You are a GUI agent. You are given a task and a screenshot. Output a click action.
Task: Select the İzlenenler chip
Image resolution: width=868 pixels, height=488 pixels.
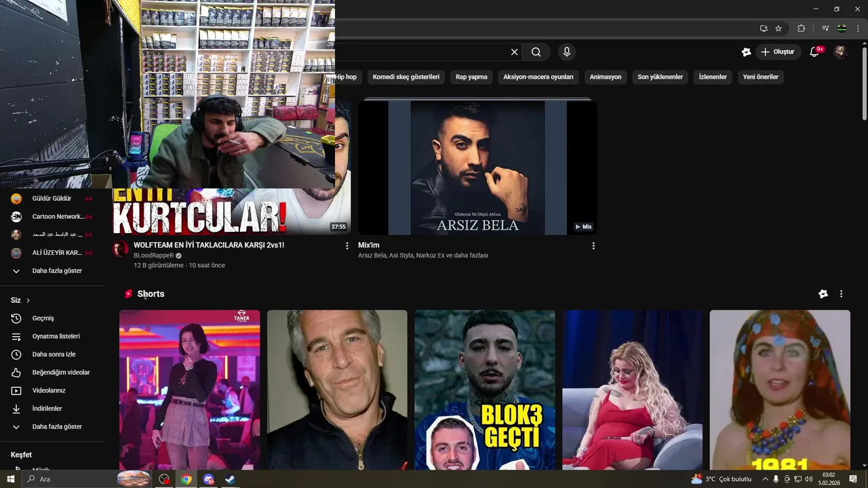[x=713, y=77]
